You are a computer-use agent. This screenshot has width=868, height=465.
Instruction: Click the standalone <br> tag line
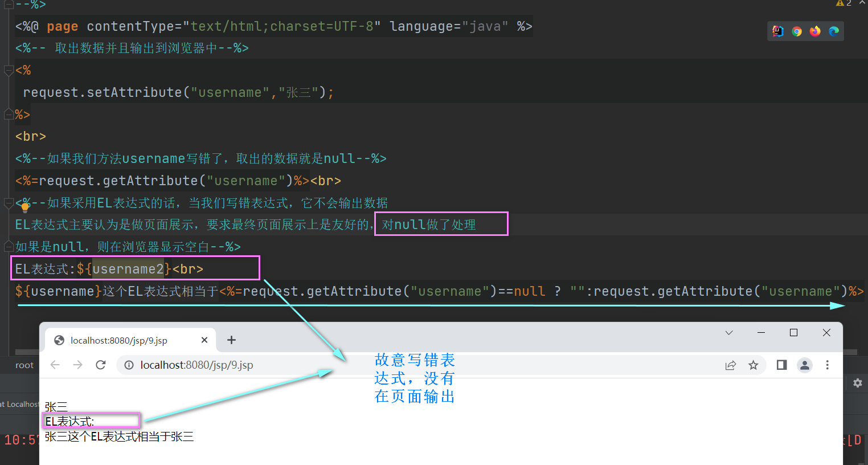point(31,137)
